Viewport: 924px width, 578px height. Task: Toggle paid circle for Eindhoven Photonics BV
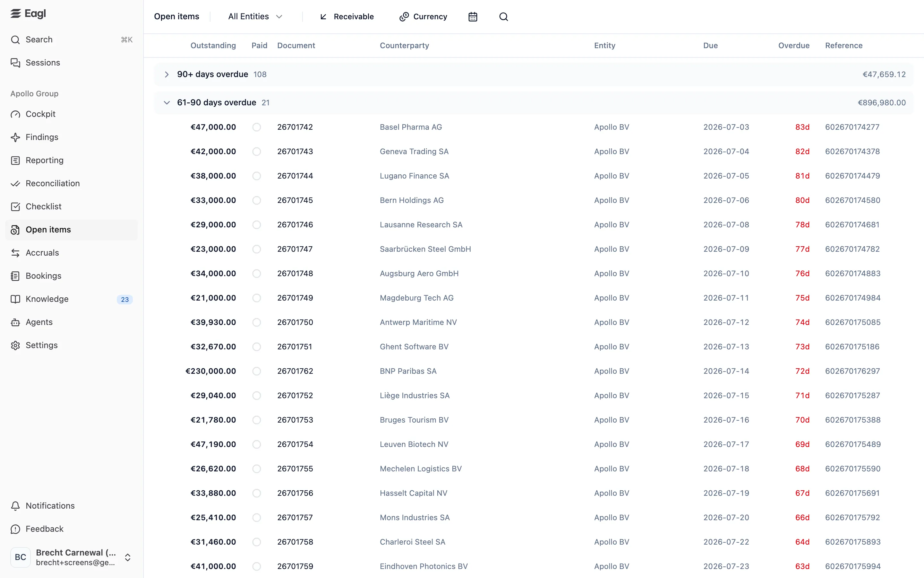257,566
